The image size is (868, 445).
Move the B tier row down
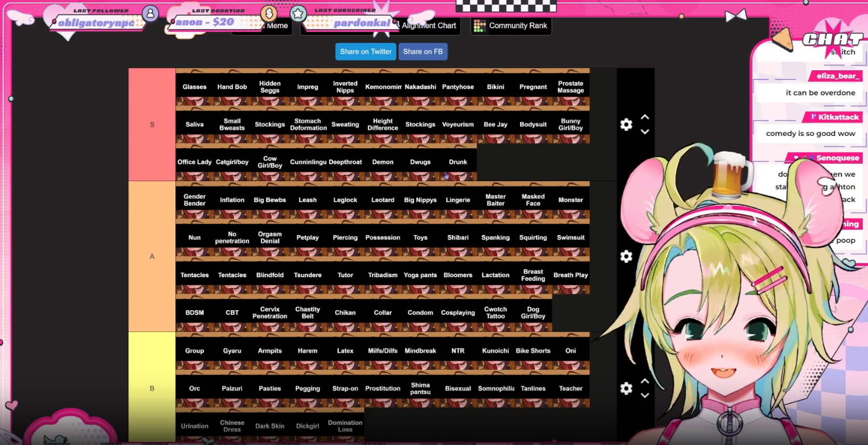click(645, 395)
